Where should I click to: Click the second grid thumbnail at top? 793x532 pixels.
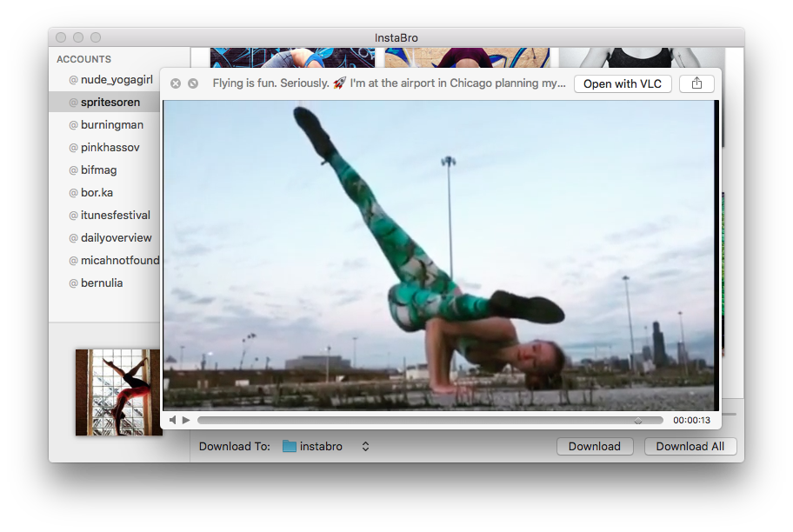click(467, 57)
